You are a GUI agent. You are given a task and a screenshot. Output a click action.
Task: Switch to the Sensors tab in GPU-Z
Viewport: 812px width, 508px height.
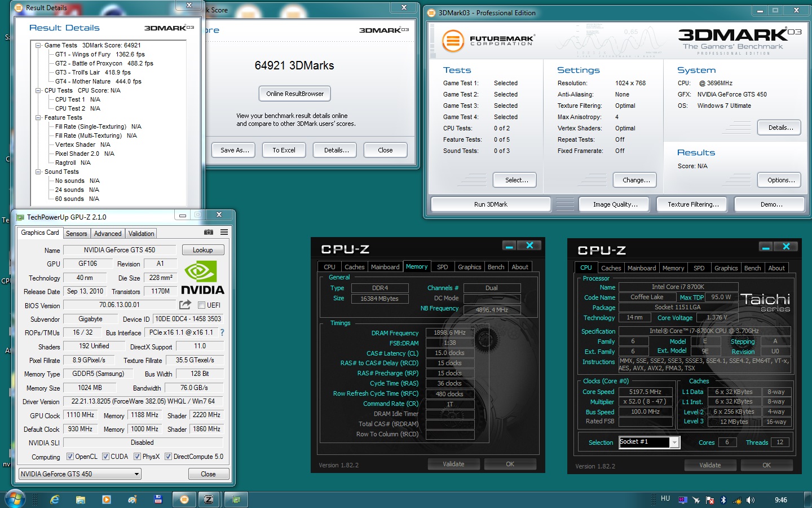[76, 234]
